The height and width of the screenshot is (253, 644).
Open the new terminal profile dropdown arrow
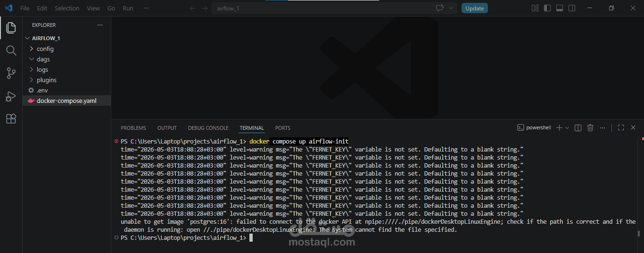pyautogui.click(x=567, y=127)
